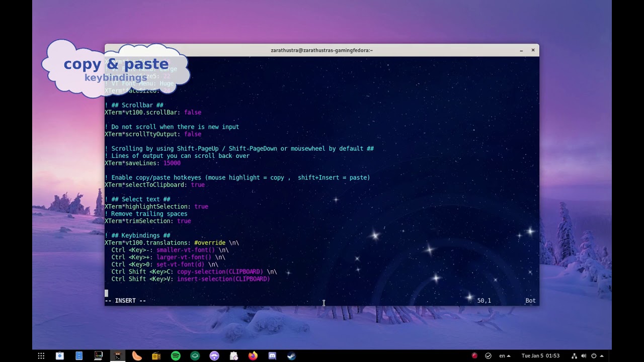This screenshot has width=644, height=362.
Task: Click the '50,1' cursor position indicator
Action: (484, 301)
